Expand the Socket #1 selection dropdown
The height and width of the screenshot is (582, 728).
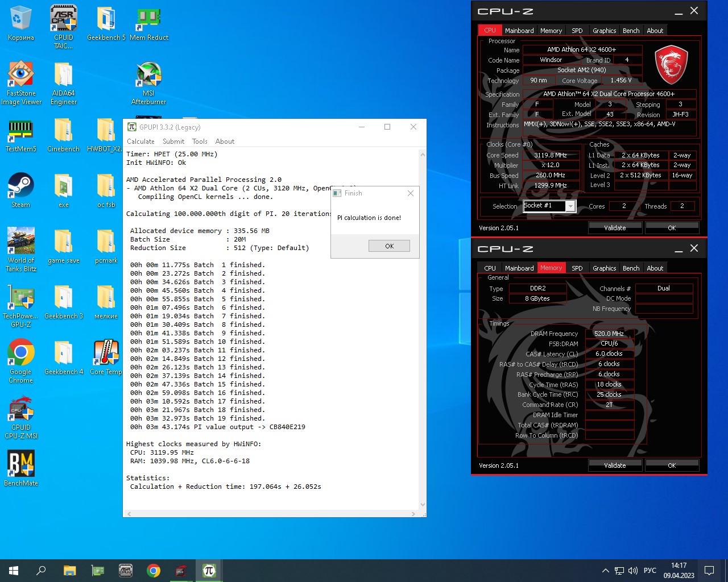[x=570, y=206]
